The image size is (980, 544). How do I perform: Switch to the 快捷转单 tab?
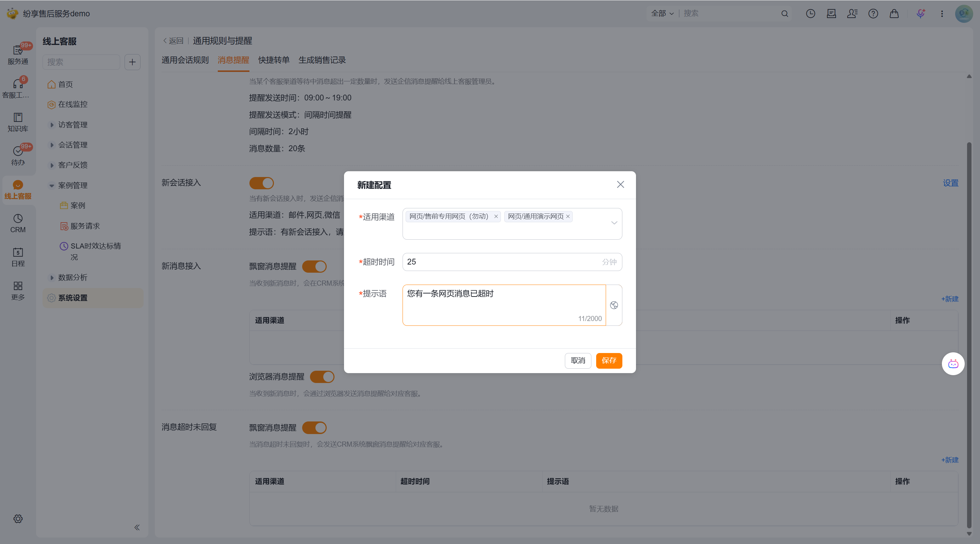point(274,60)
